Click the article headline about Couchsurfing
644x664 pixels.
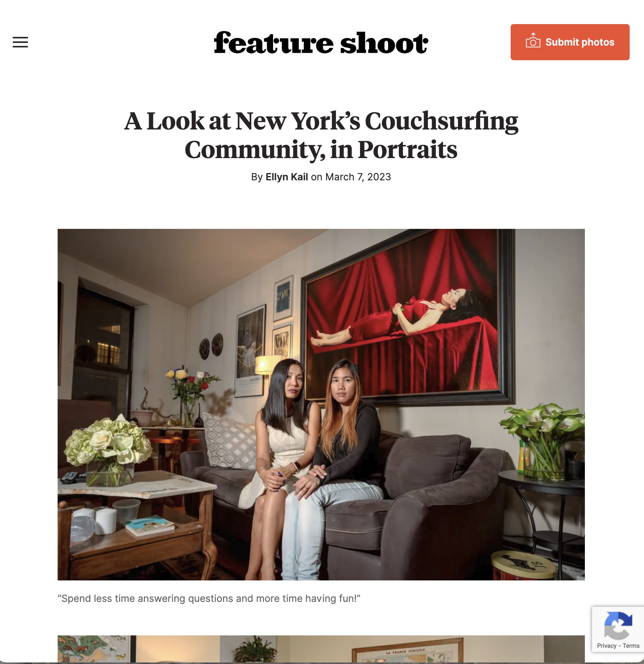point(321,135)
